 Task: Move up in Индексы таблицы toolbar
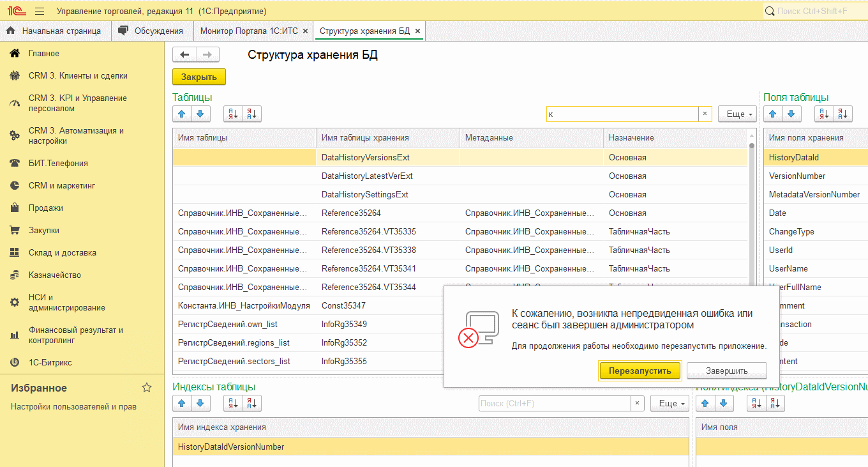[181, 404]
